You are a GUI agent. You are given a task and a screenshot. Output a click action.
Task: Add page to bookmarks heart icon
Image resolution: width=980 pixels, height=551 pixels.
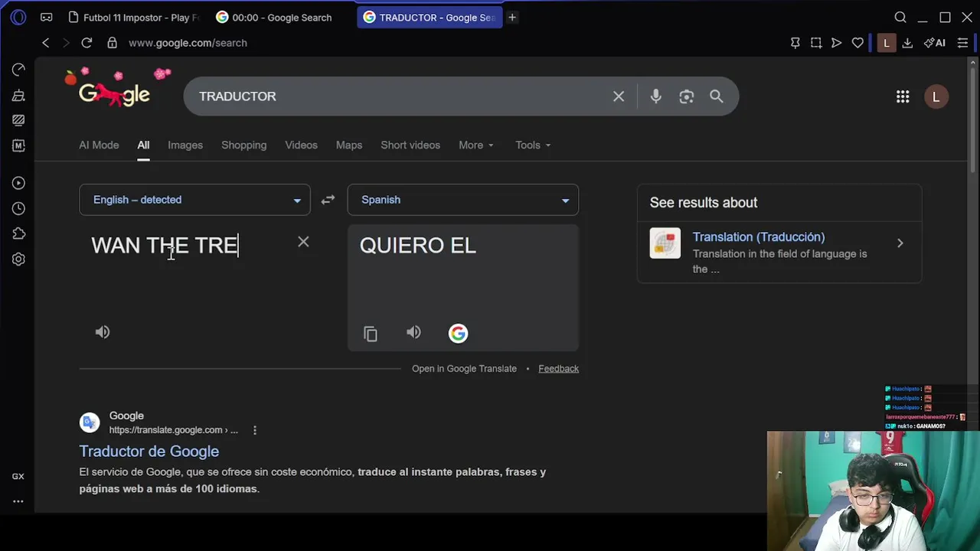click(857, 43)
